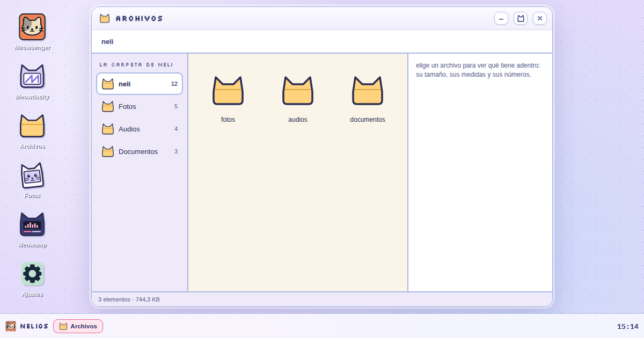Open the NeliOS start menu
The image size is (644, 338).
coord(27,326)
